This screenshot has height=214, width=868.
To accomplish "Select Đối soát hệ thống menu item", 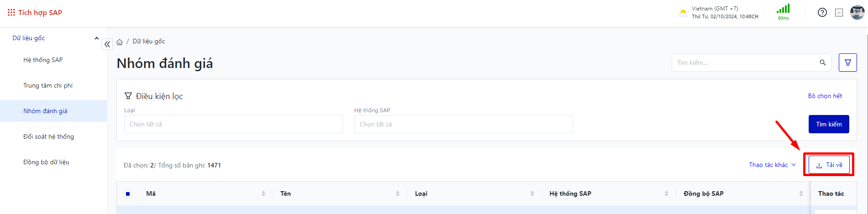I will pos(48,136).
